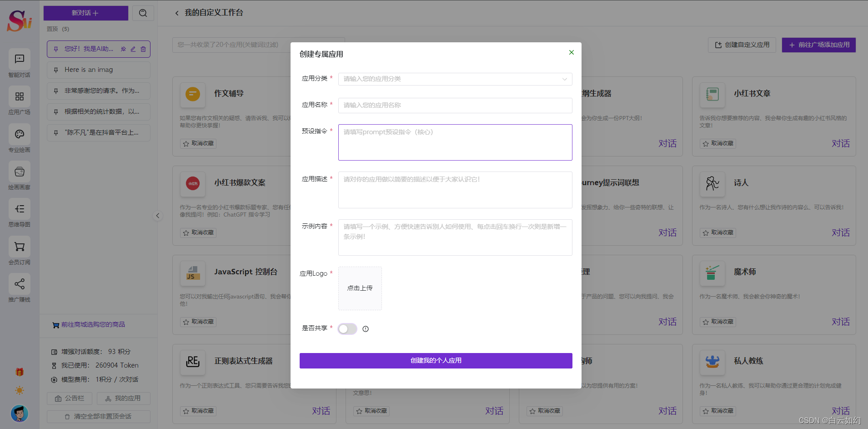Click the 小红书文章 app icon
868x429 pixels.
coord(712,94)
